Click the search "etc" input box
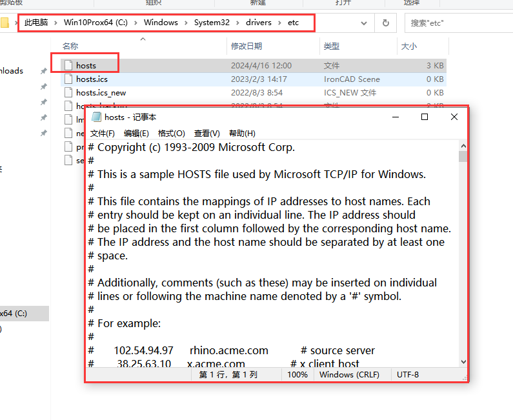 pos(458,23)
